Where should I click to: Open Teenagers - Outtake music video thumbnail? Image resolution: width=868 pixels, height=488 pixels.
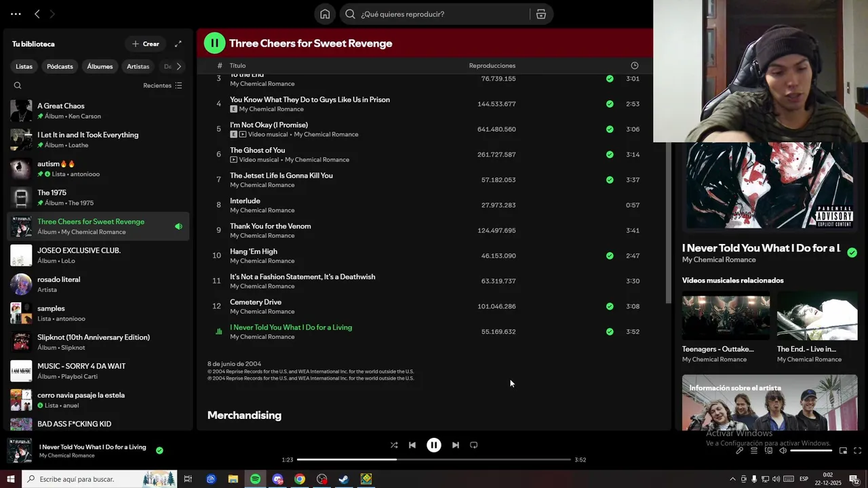click(726, 316)
